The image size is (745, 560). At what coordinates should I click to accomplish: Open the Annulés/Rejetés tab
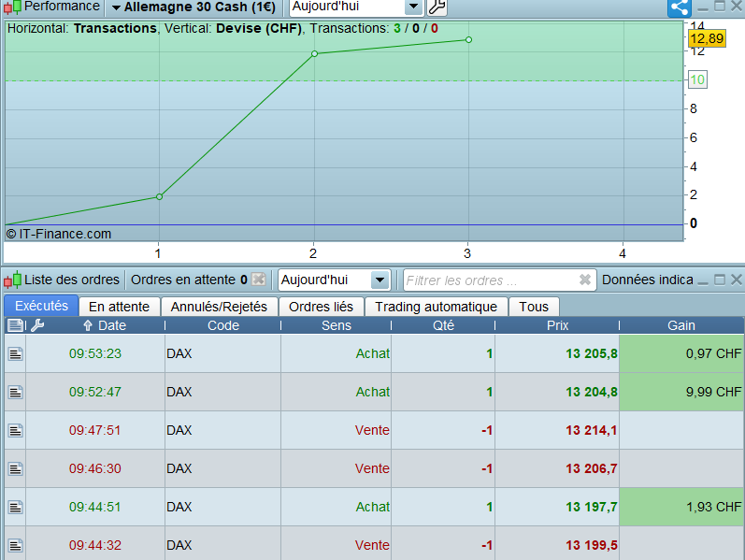coord(219,307)
